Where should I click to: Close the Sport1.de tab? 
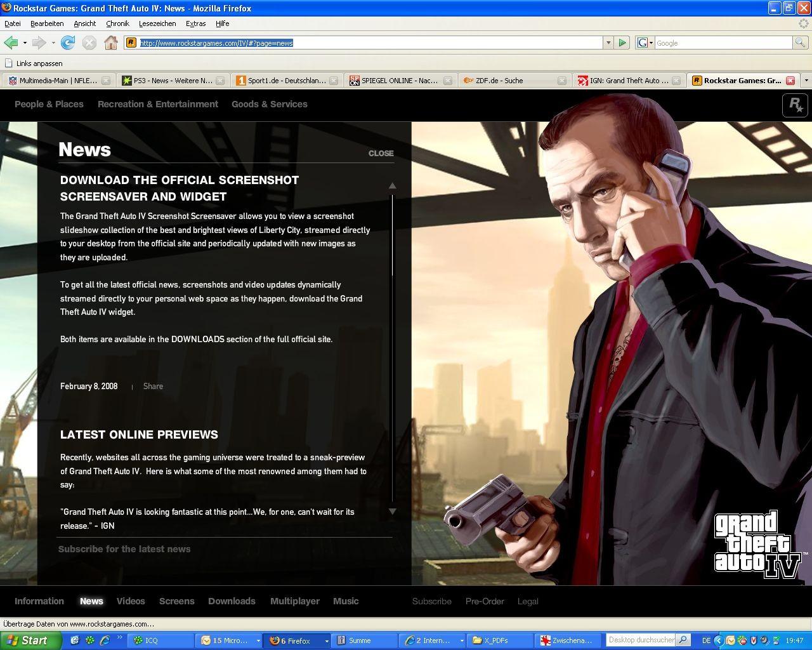[334, 81]
